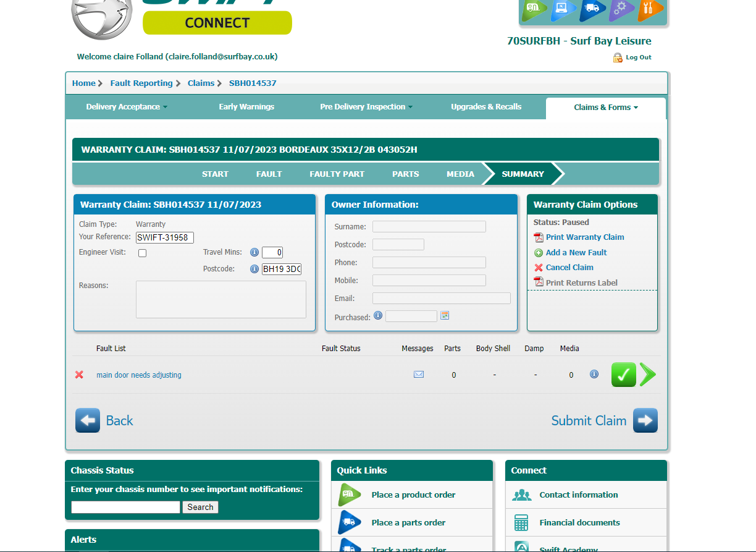Click the Home breadcrumb link
Viewport: 756px width, 552px height.
pyautogui.click(x=84, y=83)
